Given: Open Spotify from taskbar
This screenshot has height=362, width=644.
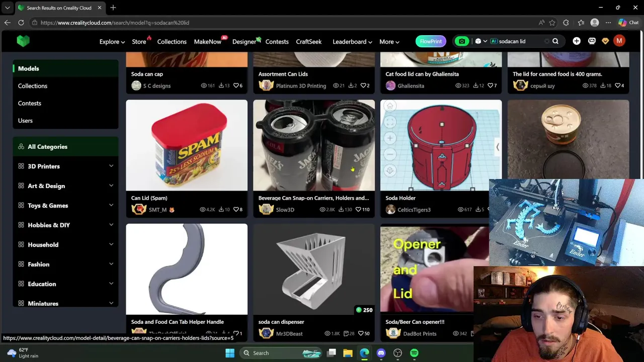Looking at the screenshot, I should click(414, 353).
